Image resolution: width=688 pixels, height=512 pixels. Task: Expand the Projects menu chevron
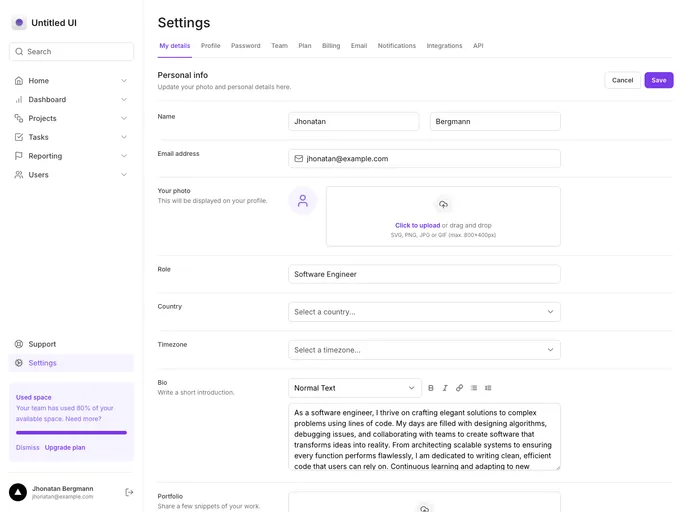coord(124,118)
